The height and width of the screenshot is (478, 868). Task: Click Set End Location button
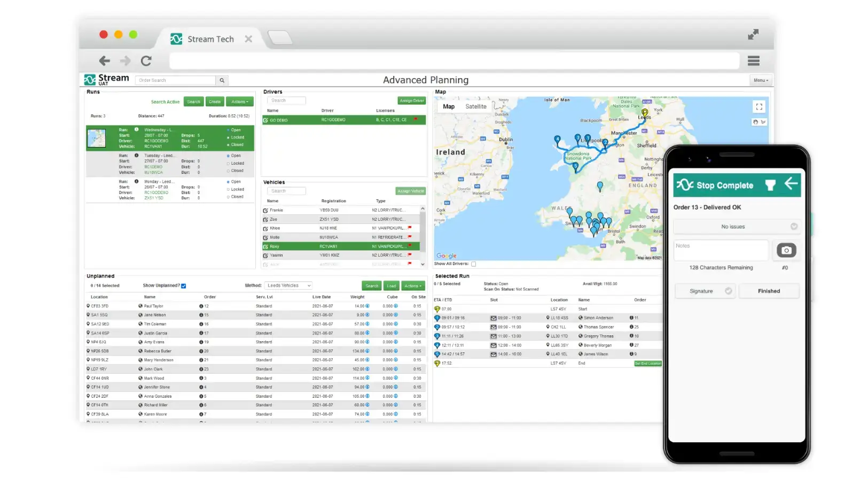coord(648,364)
